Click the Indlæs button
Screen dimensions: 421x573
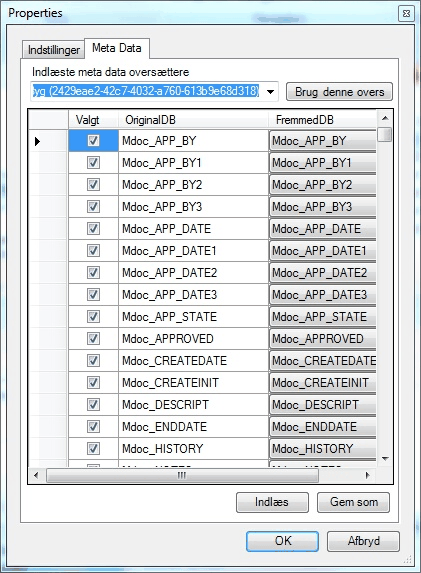coord(272,502)
